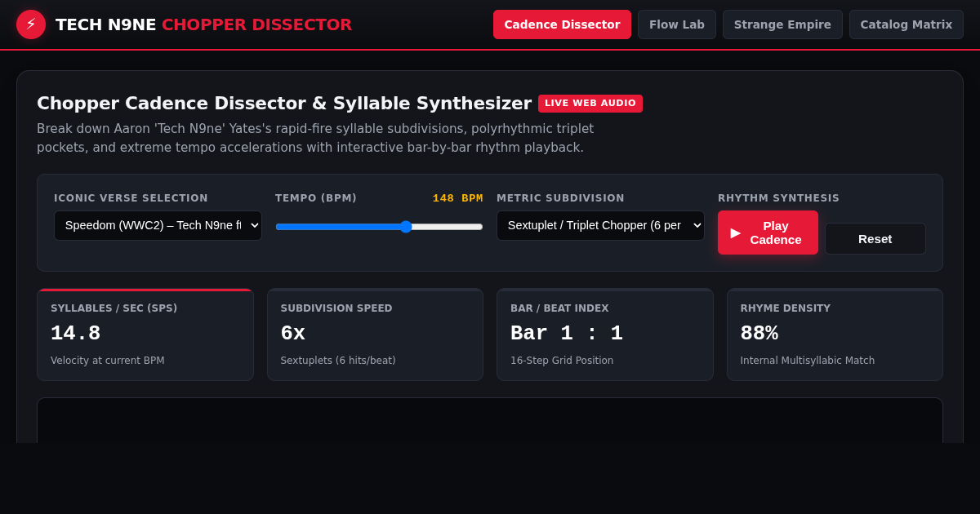This screenshot has height=514, width=980.
Task: Select the Syllables / Sec 14.8 card
Action: [145, 335]
